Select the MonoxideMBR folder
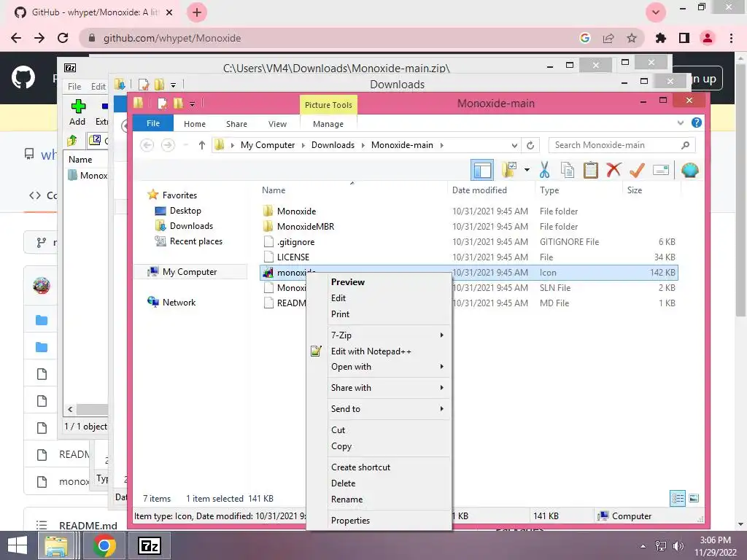This screenshot has height=560, width=747. pos(298,227)
